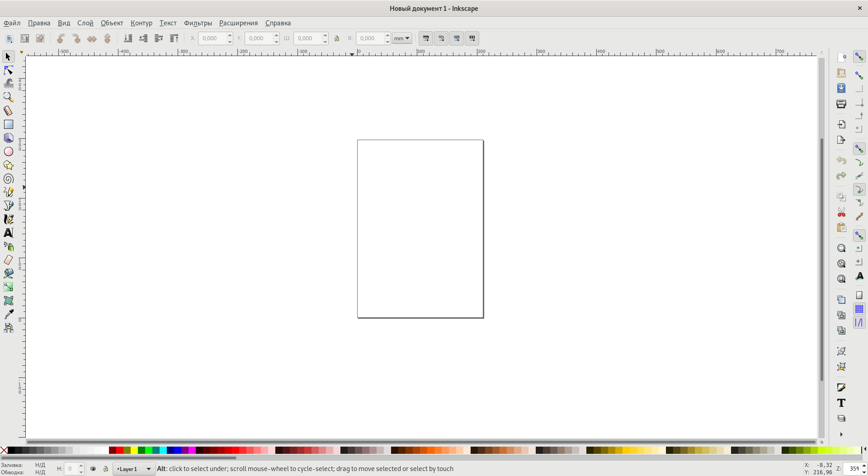Click the horizontal canvas scrollbar
Image resolution: width=868 pixels, height=476 pixels.
[421, 442]
